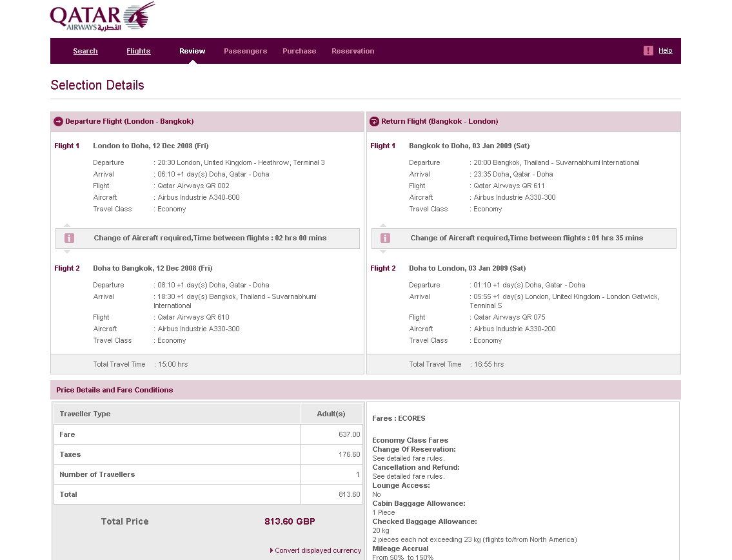The width and height of the screenshot is (732, 560).
Task: Click the table Total value 813.60
Action: [x=349, y=495]
